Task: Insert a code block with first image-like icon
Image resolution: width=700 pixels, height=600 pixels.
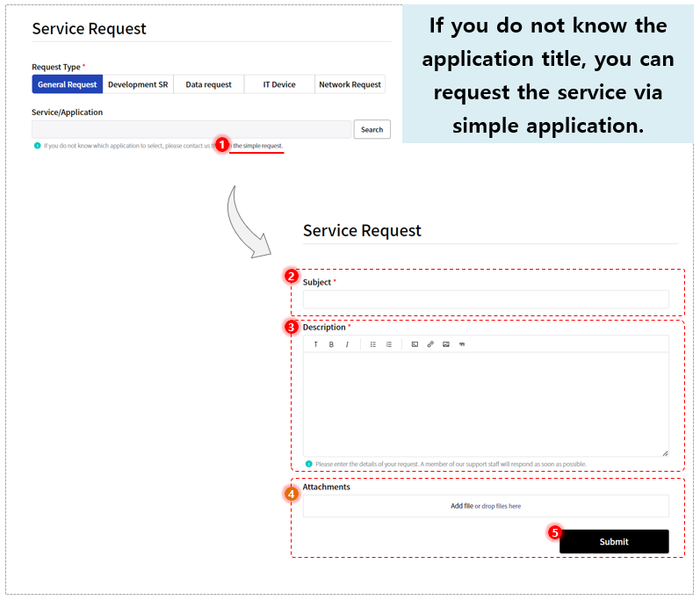Action: [x=415, y=344]
